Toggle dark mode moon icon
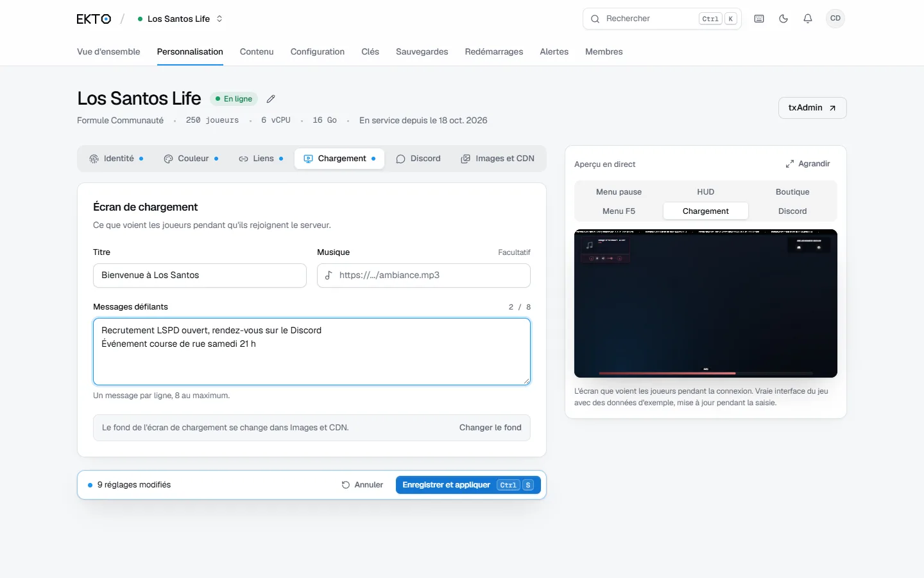This screenshot has height=578, width=924. click(x=783, y=19)
